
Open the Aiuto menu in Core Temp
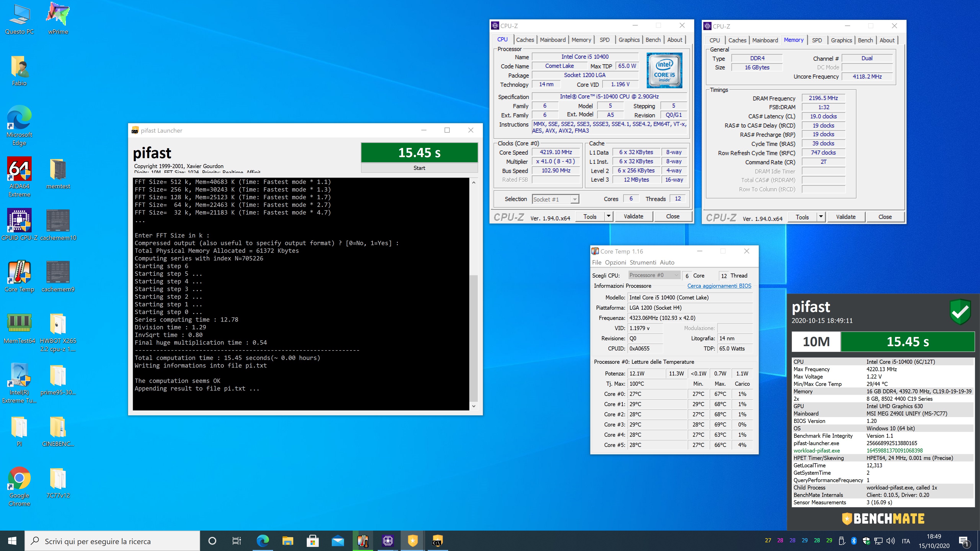[x=667, y=262]
